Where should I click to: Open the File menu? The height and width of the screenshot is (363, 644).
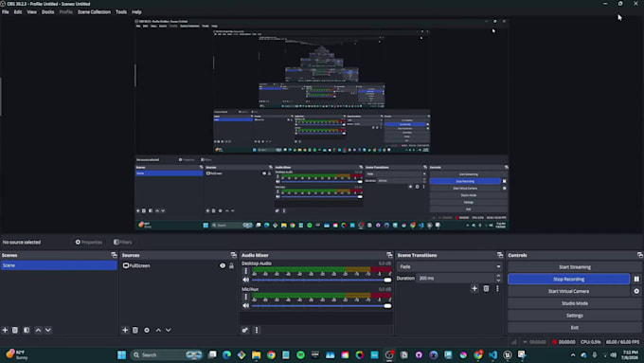click(6, 12)
